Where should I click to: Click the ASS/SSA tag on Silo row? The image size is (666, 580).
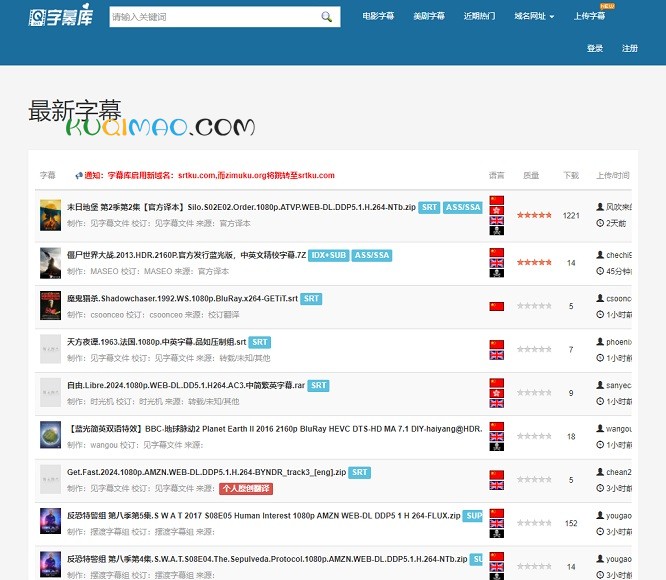463,207
